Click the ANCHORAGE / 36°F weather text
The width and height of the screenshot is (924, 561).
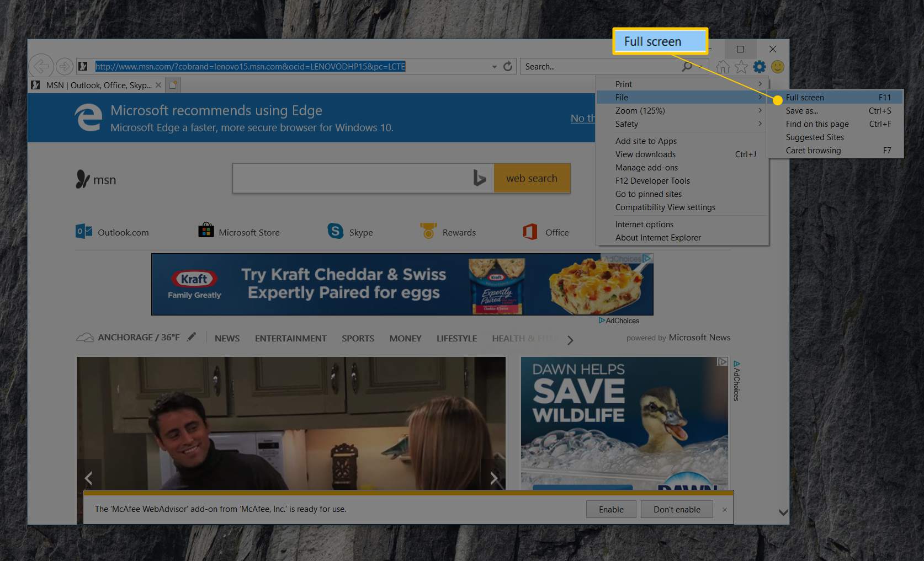coord(139,337)
